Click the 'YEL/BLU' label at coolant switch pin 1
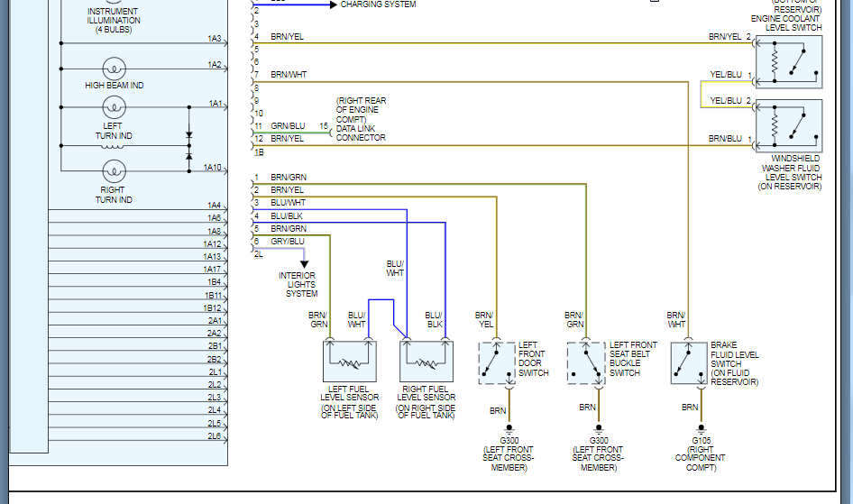This screenshot has height=504, width=853. pos(726,75)
